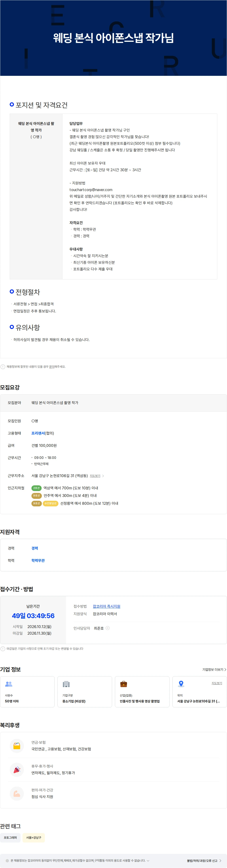This screenshot has height=868, width=227.
Task: Click the pension and insurance benefits icon
Action: [17, 746]
